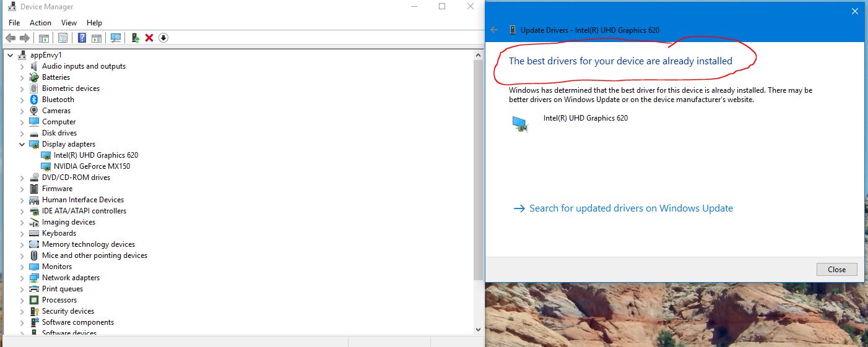Viewport: 868px width, 347px height.
Task: Click the device tree scrollbar down arrow
Action: [478, 330]
